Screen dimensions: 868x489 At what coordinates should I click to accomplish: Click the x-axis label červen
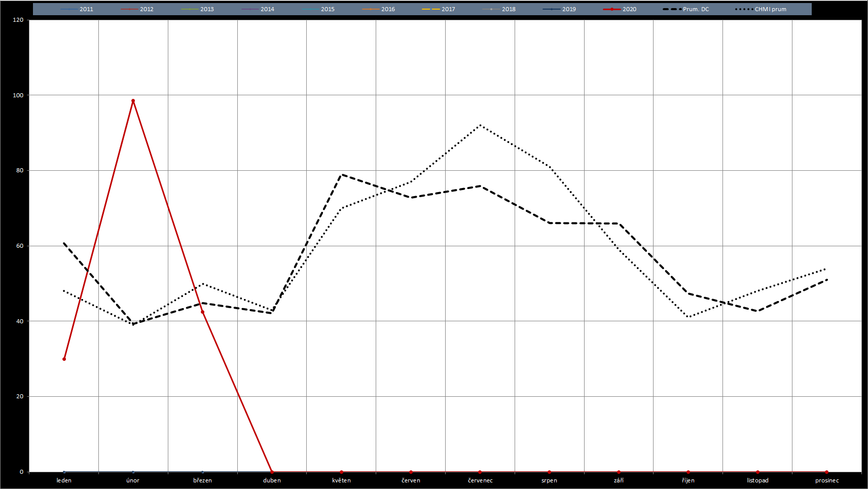(411, 480)
